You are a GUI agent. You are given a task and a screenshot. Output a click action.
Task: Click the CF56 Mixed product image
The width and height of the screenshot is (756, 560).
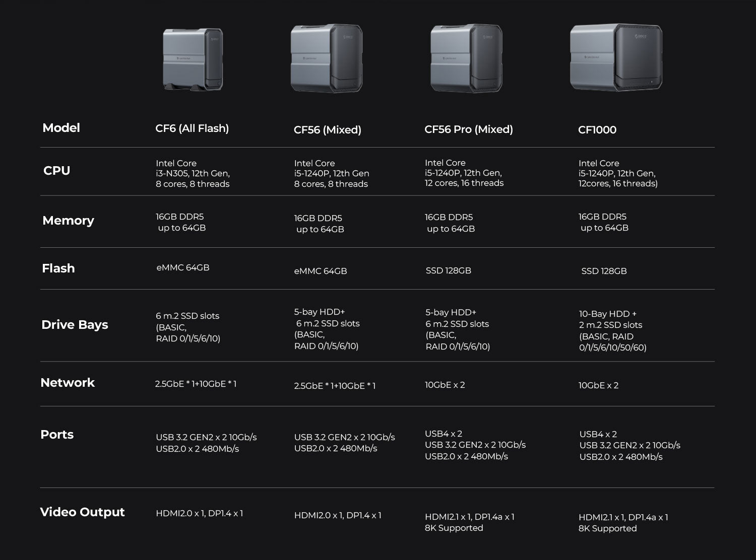tap(327, 58)
